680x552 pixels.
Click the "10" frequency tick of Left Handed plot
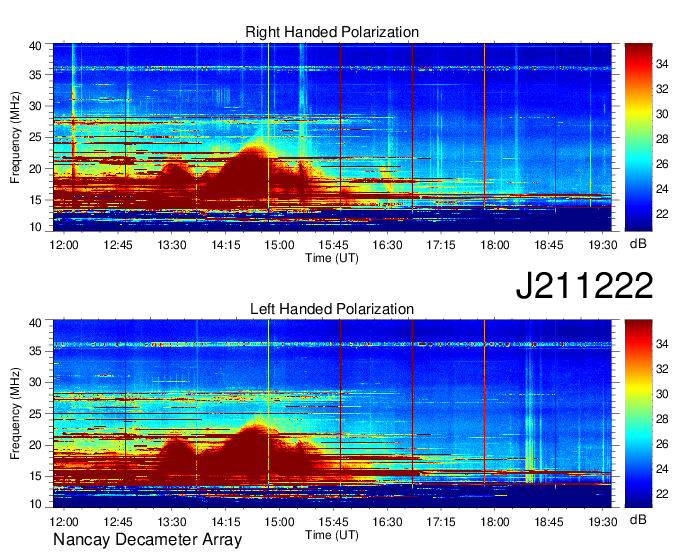click(x=35, y=504)
